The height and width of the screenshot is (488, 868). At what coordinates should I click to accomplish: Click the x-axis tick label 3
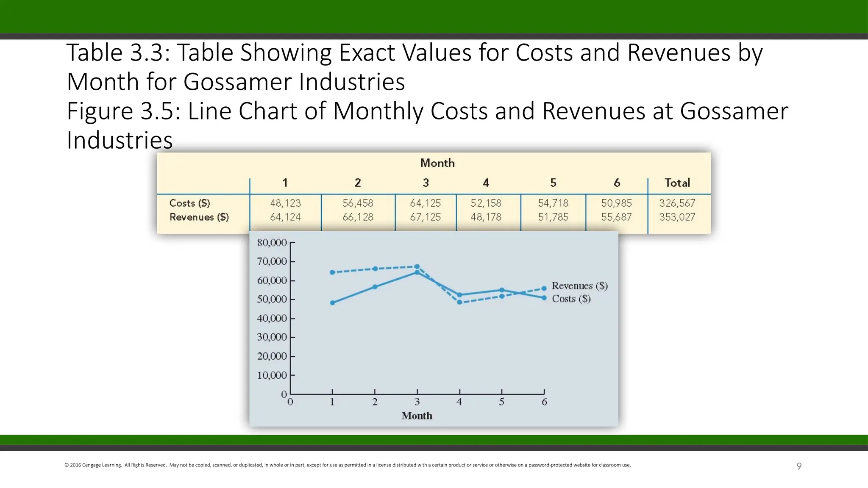[x=417, y=402]
